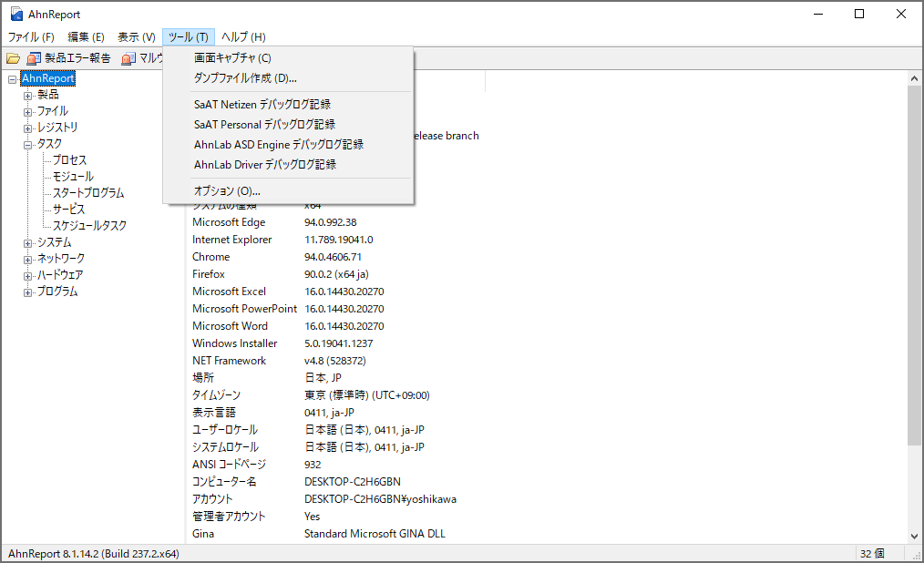Click the Chrome version 94.0.4606.71

click(333, 257)
